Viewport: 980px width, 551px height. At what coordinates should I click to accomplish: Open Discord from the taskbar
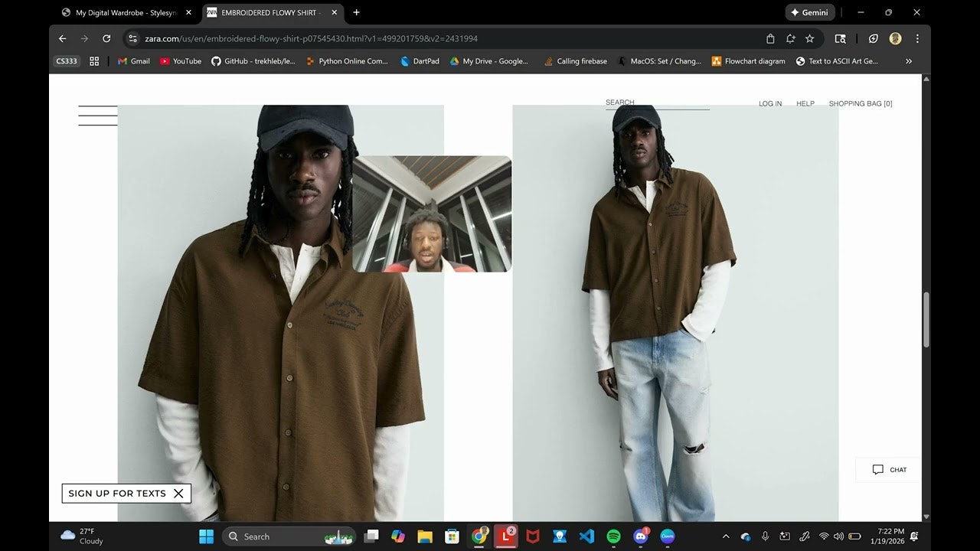tap(640, 536)
